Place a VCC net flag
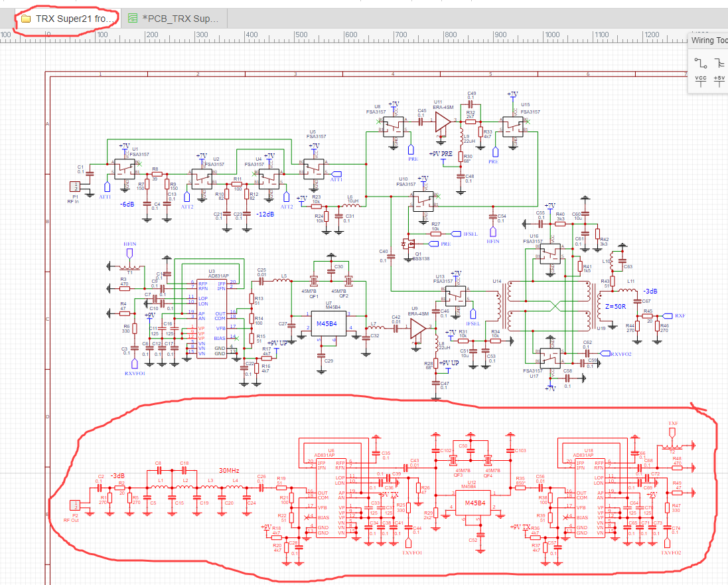The height and width of the screenshot is (585, 728). coord(700,82)
